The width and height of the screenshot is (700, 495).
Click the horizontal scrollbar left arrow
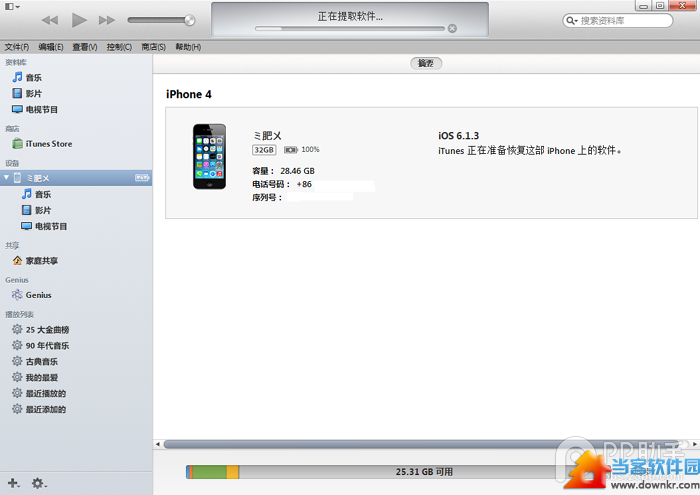[x=158, y=444]
